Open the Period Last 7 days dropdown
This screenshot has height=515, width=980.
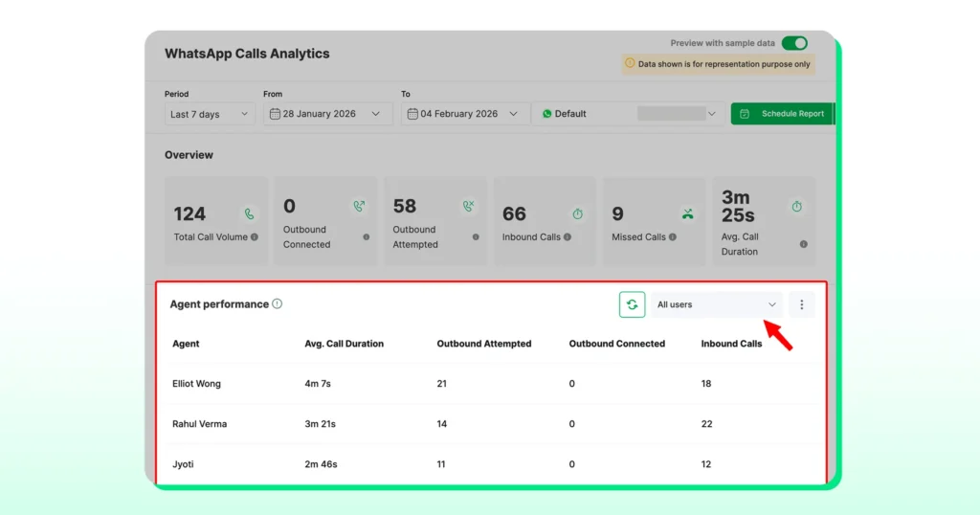tap(210, 114)
